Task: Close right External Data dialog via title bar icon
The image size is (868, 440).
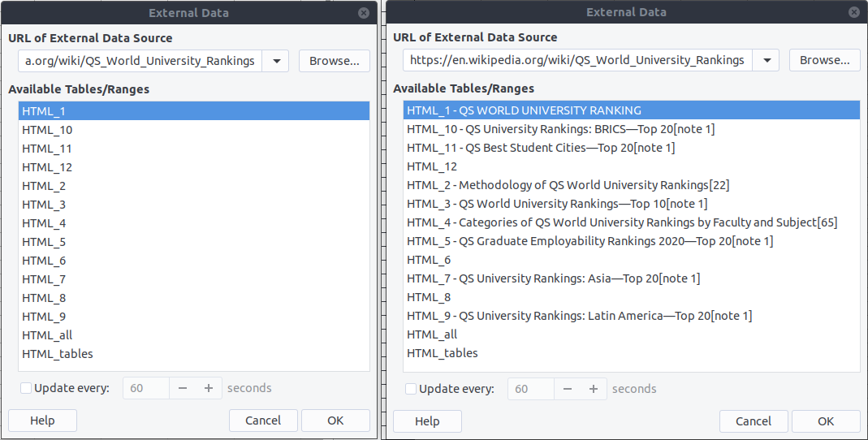Action: [x=854, y=12]
